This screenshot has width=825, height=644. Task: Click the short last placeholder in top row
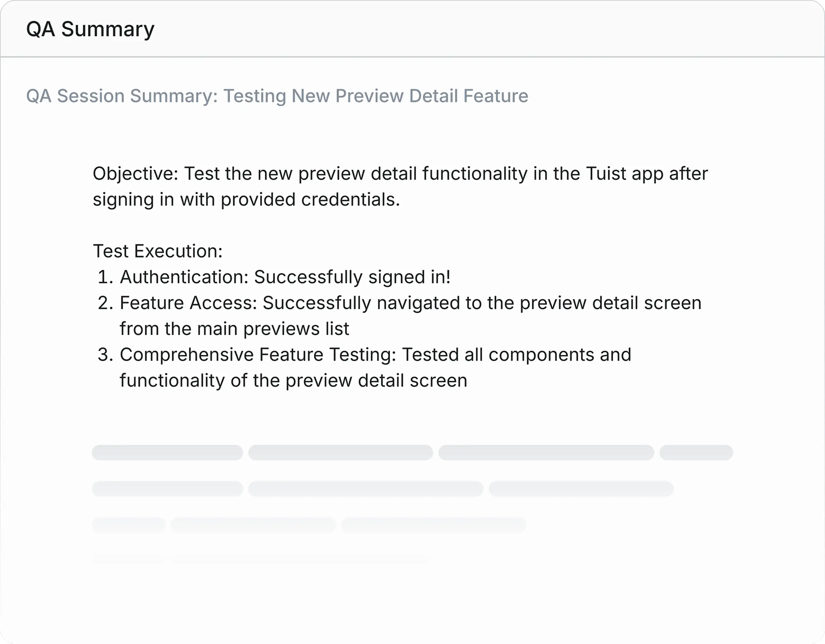click(696, 453)
